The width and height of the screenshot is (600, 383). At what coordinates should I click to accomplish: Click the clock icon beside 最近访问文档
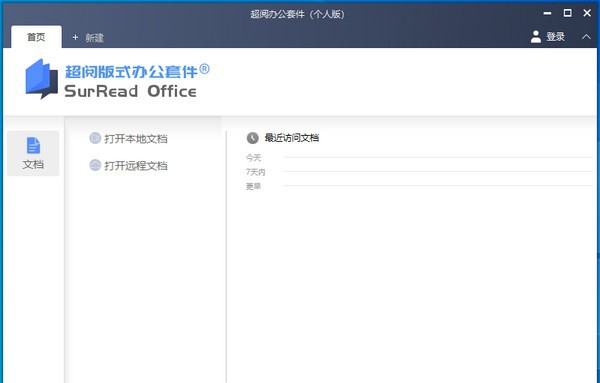253,138
